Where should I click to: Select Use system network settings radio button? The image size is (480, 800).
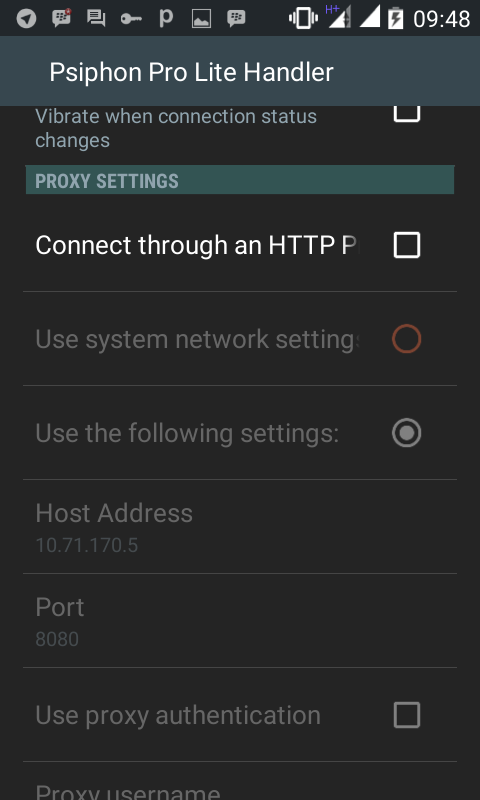(407, 339)
